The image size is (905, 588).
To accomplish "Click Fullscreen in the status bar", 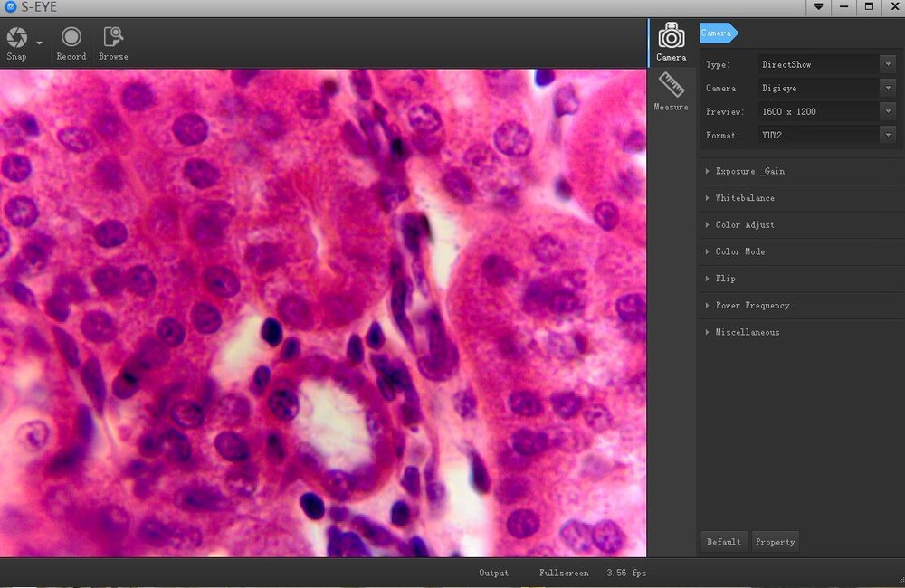I will [563, 574].
